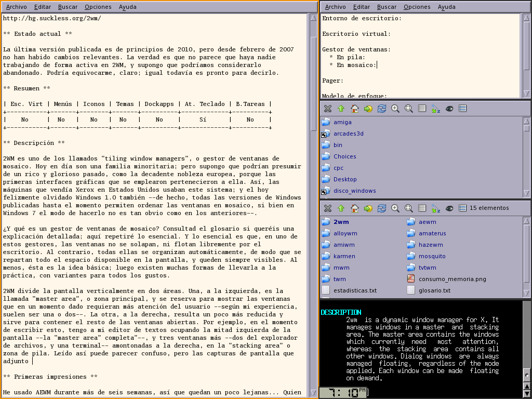
Task: Select the Desktop folder
Action: [339, 179]
